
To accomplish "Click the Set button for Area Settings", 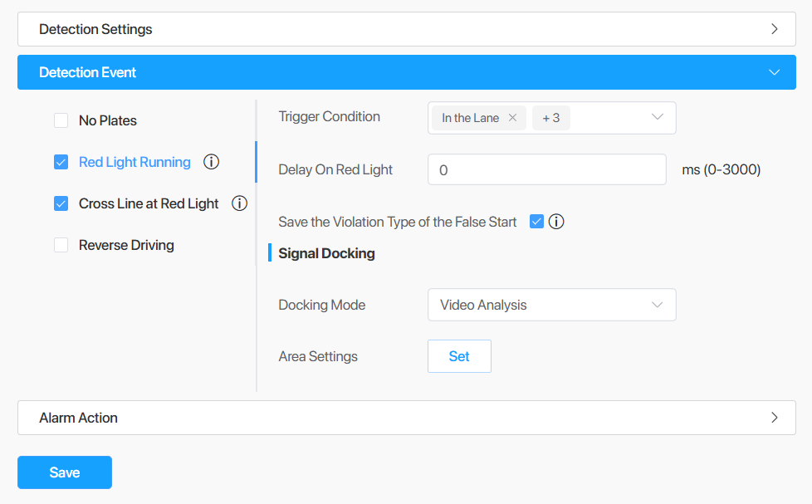I will [459, 356].
